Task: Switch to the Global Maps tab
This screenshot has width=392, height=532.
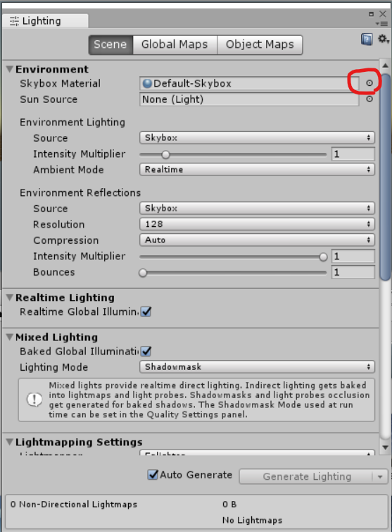Action: click(x=175, y=44)
